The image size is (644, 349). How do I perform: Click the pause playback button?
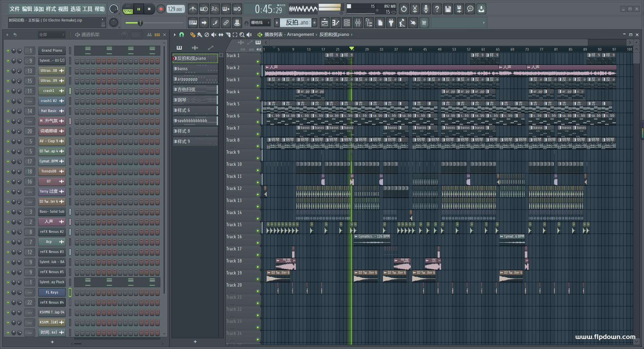coord(139,9)
